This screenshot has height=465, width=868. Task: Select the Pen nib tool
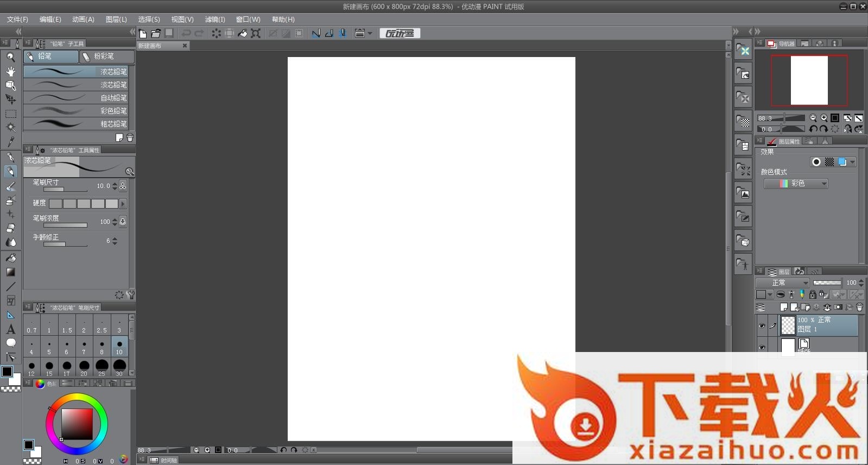[x=10, y=157]
